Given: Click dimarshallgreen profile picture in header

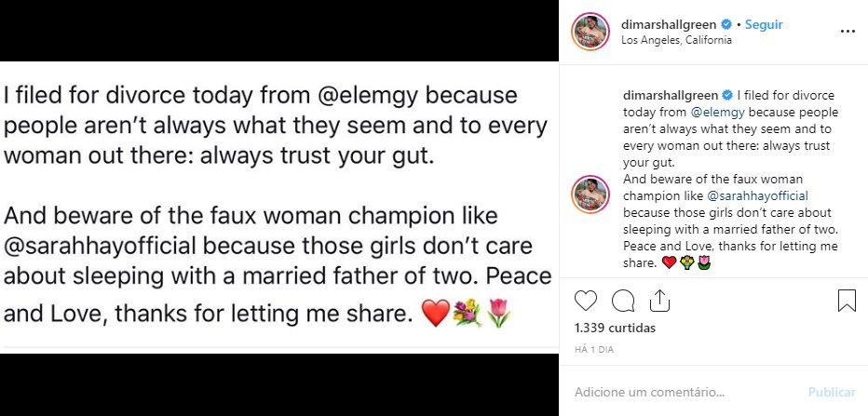Looking at the screenshot, I should [590, 32].
